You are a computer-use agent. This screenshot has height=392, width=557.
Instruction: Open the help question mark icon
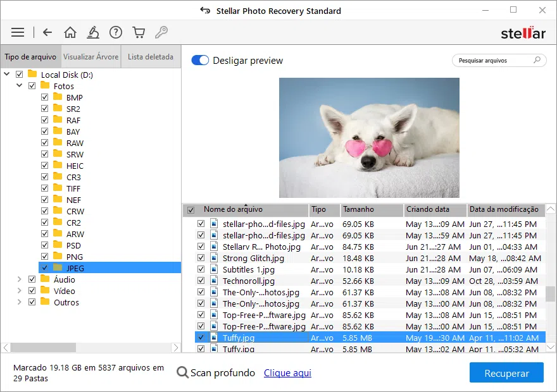(x=116, y=32)
